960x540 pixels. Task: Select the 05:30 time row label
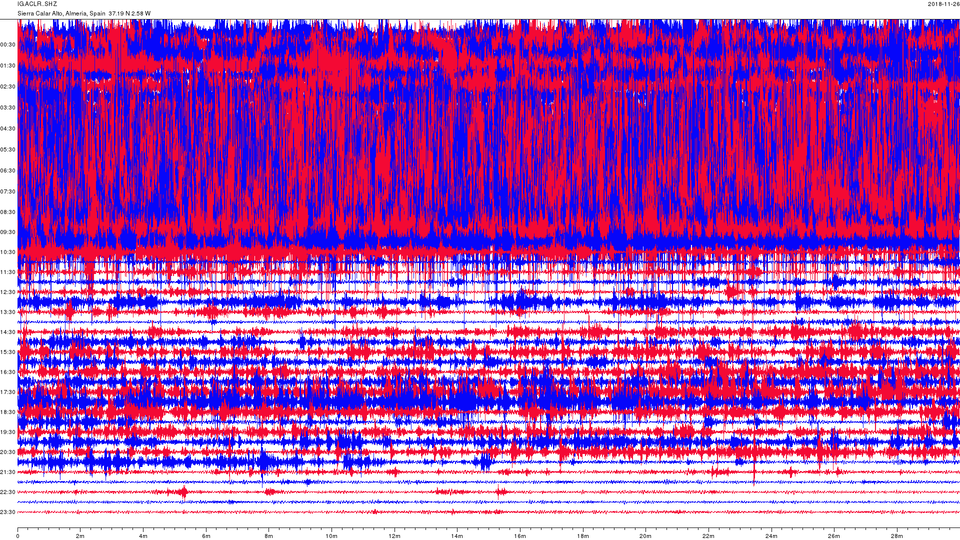pyautogui.click(x=8, y=149)
